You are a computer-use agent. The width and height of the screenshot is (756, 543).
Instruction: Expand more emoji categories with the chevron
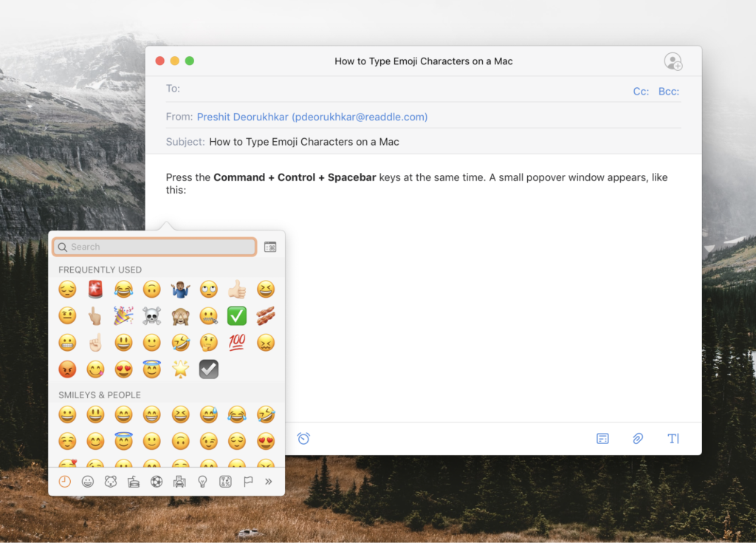(268, 481)
